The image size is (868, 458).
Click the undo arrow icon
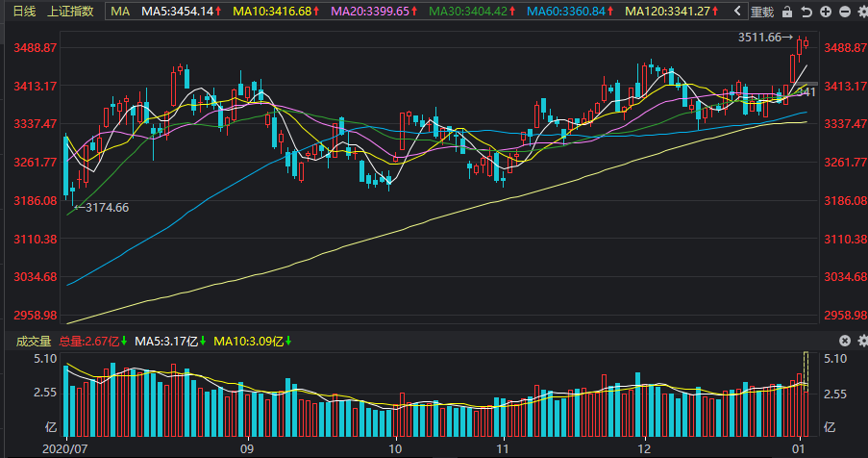806,12
